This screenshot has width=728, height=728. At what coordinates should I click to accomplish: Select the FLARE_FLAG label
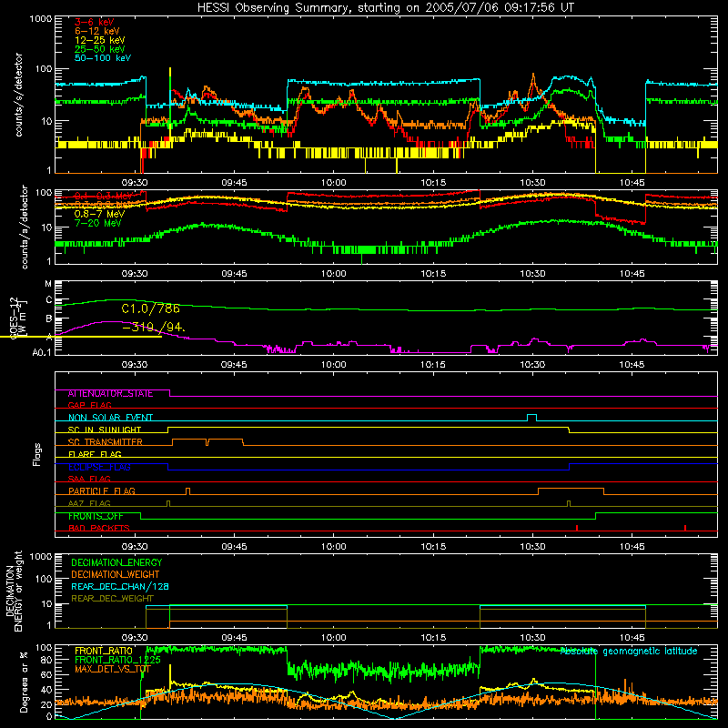point(95,454)
